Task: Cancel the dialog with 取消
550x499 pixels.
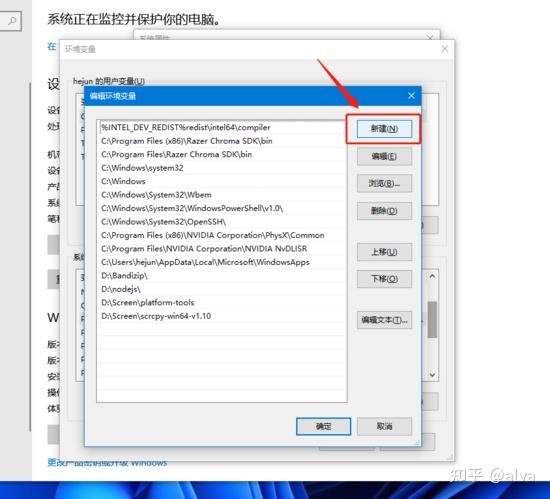Action: [384, 426]
